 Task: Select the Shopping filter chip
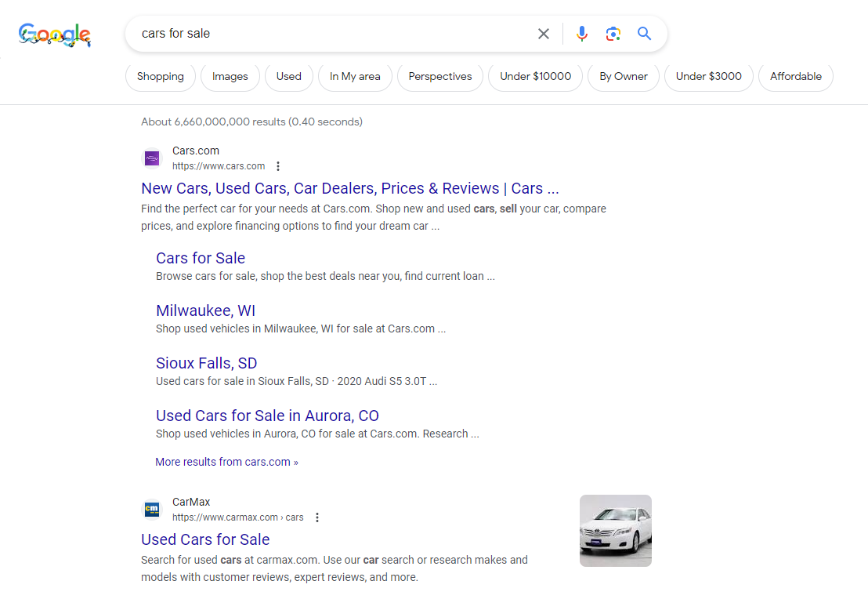coord(161,77)
